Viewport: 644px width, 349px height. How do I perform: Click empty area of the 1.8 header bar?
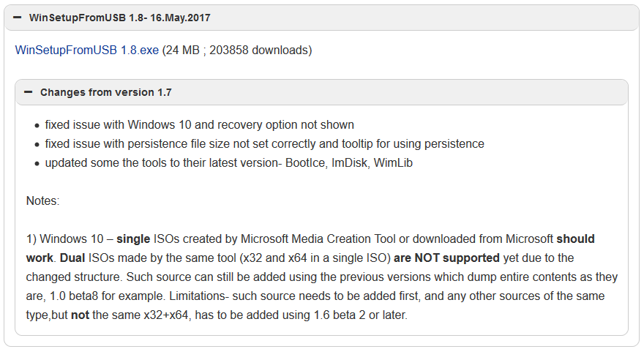click(423, 18)
